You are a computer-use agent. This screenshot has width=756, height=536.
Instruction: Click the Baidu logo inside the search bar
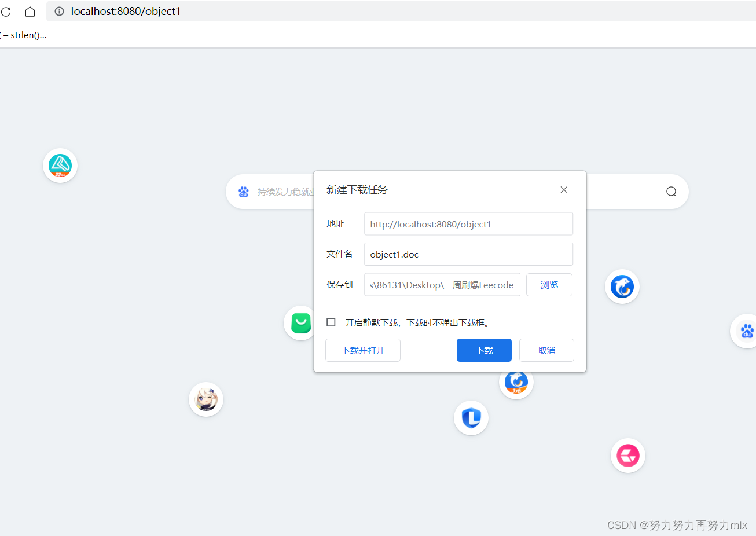click(243, 191)
